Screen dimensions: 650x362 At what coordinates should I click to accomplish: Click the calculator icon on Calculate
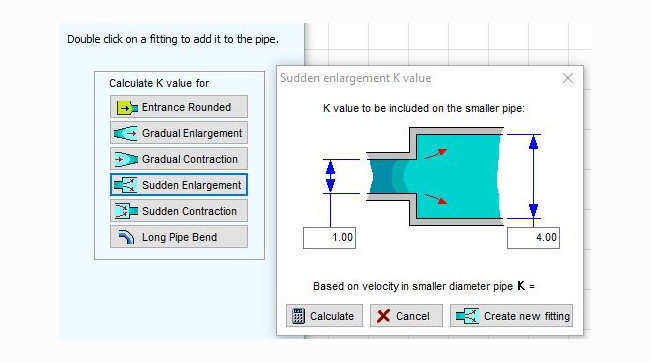pyautogui.click(x=298, y=316)
